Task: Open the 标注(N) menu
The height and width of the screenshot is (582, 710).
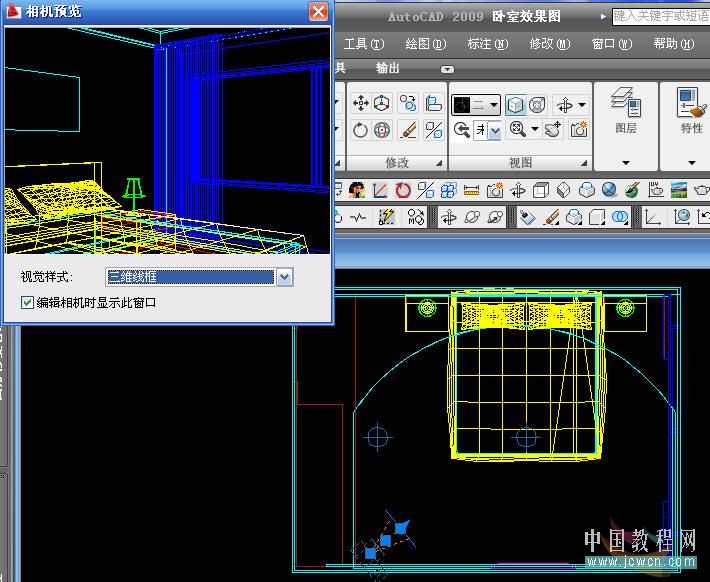Action: pos(487,44)
